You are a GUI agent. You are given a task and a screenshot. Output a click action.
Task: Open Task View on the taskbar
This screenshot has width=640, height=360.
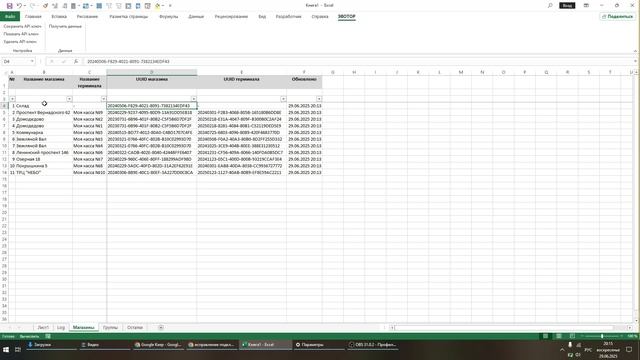coord(18,350)
